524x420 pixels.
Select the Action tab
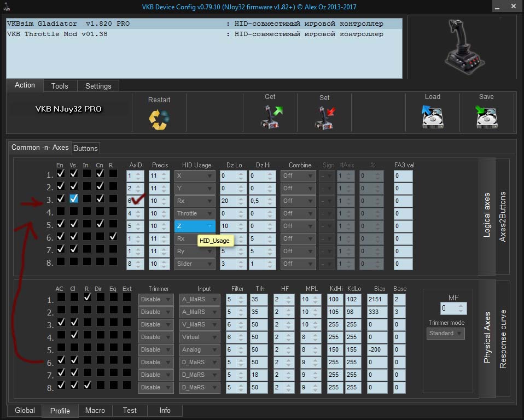(x=25, y=85)
